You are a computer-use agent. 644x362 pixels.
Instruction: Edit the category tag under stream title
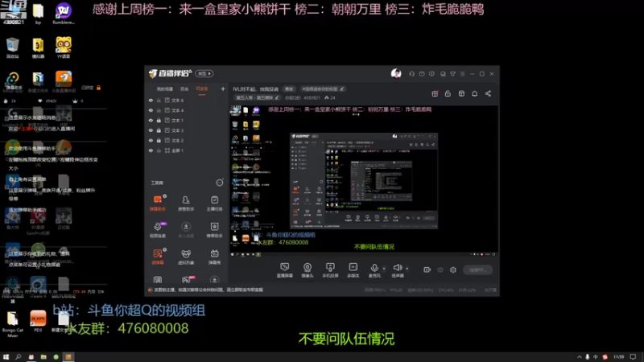click(258, 97)
